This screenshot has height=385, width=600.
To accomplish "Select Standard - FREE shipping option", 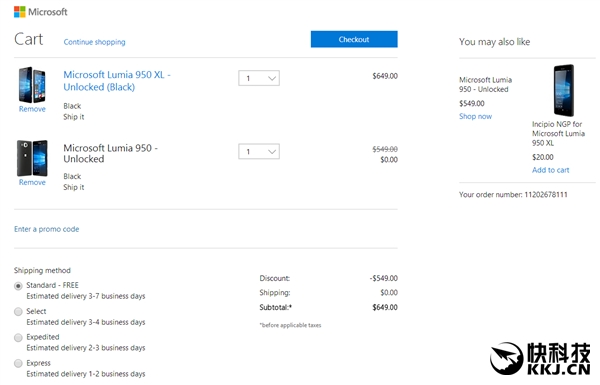I will pos(18,286).
